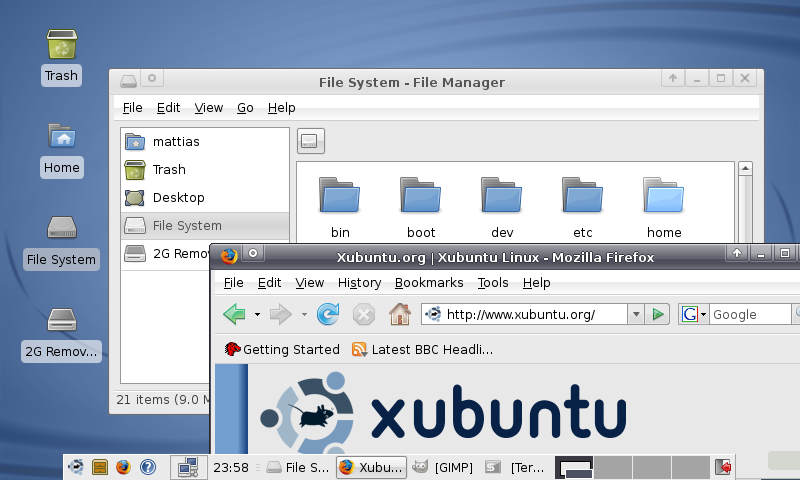Switch to the first workspace in the pager
Viewport: 800px width, 480px height.
(575, 466)
